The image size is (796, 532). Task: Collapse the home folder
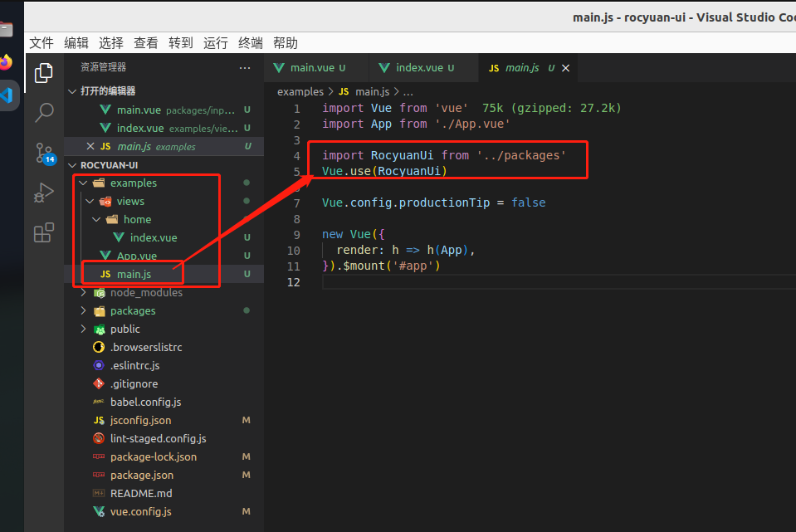pos(96,219)
